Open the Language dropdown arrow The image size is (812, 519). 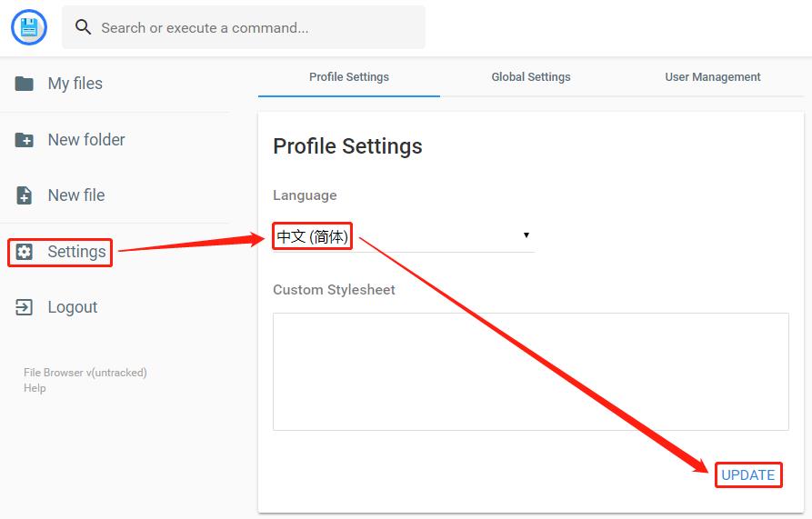coord(526,235)
